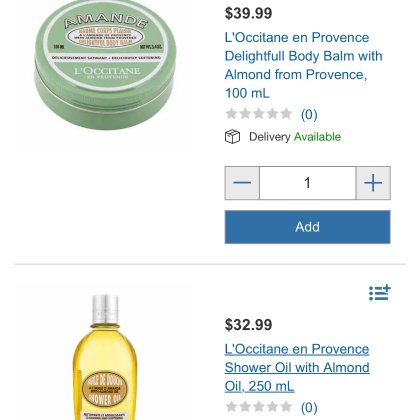Open the yellow Shower Oil bottle image
Viewport: 420px width, 420px height.
pyautogui.click(x=105, y=357)
